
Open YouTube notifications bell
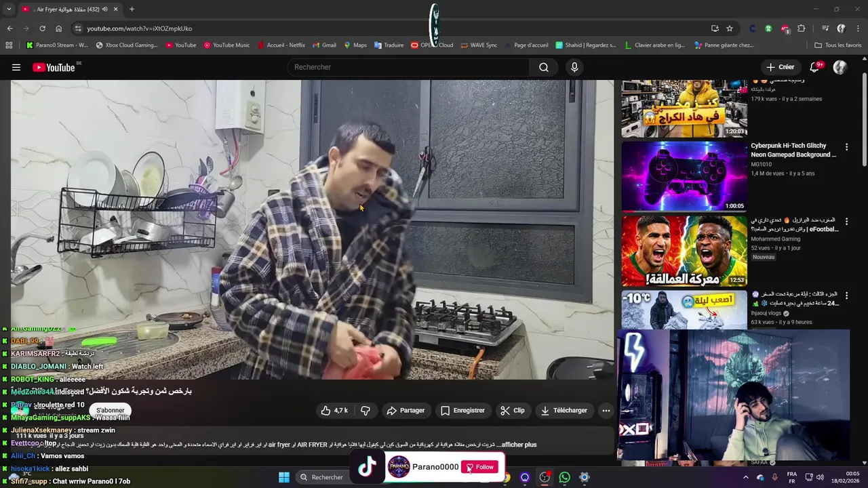point(815,67)
